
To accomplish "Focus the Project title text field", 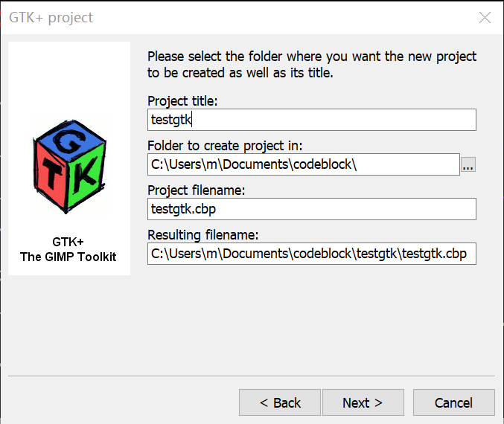I will (311, 120).
